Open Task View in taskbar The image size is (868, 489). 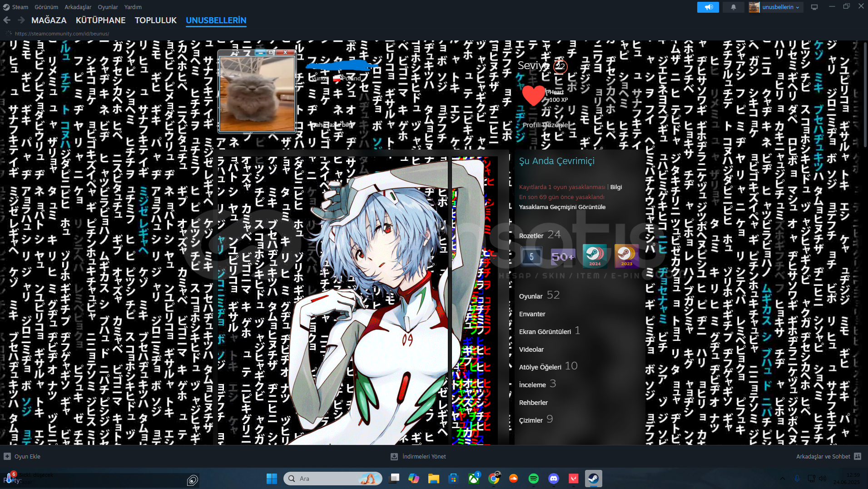(394, 479)
